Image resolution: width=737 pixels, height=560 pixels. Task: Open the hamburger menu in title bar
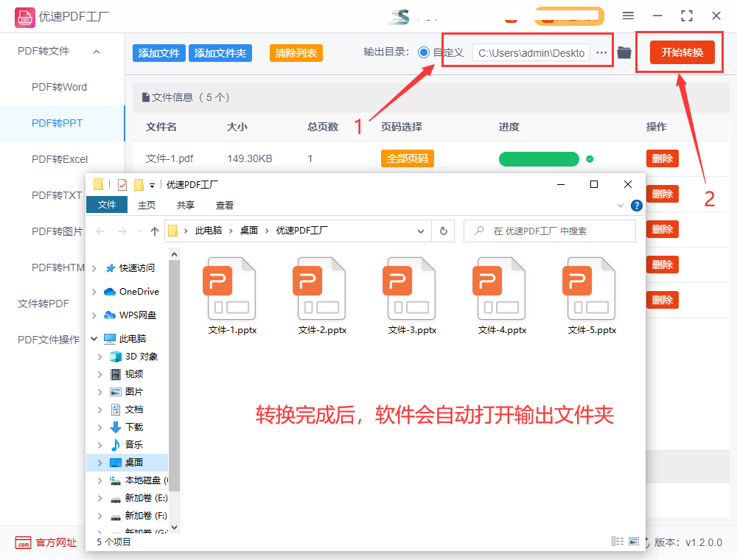628,15
